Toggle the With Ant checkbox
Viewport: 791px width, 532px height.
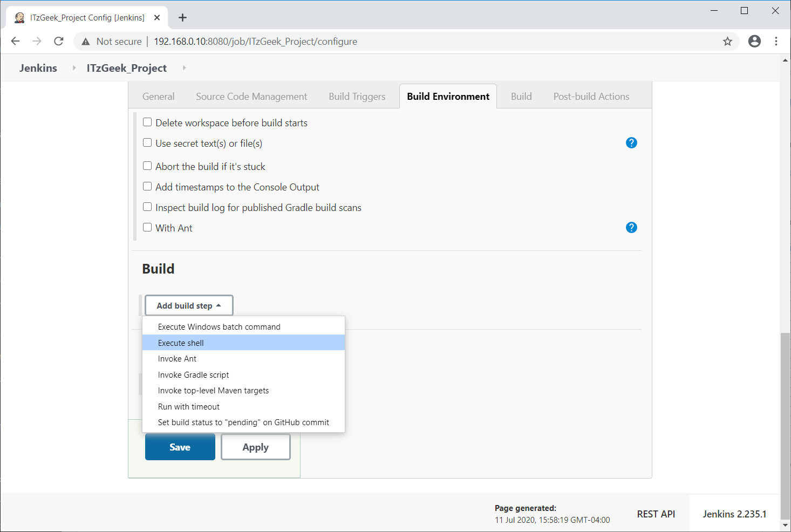[x=147, y=228]
